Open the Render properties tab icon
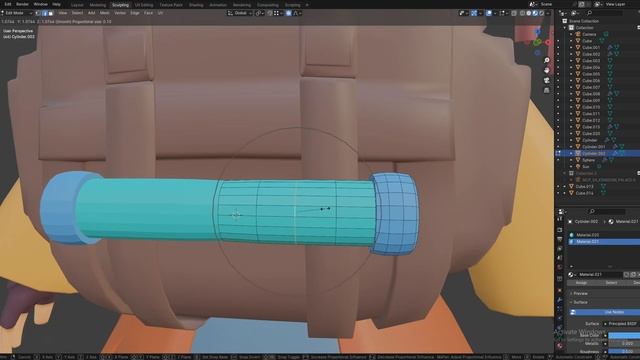 click(560, 230)
